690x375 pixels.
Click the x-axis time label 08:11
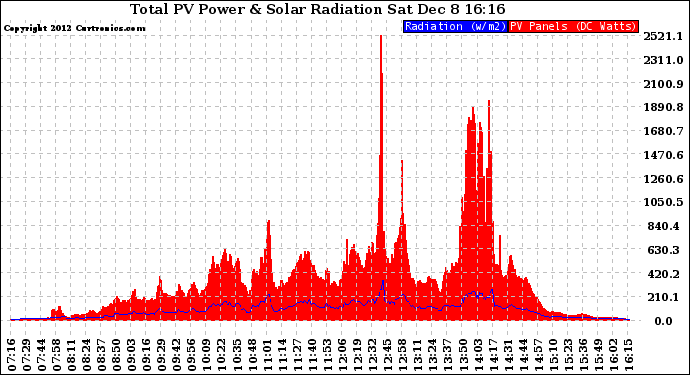click(x=72, y=354)
